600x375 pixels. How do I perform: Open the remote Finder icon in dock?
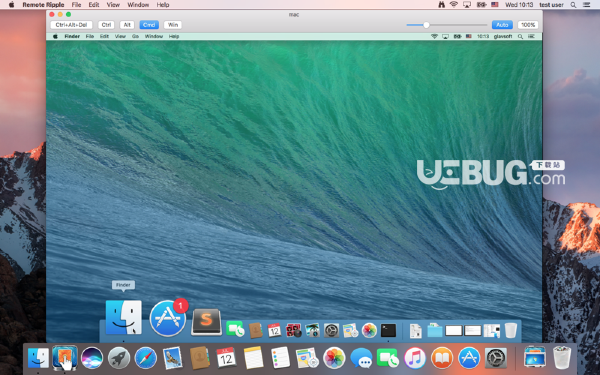click(x=124, y=317)
